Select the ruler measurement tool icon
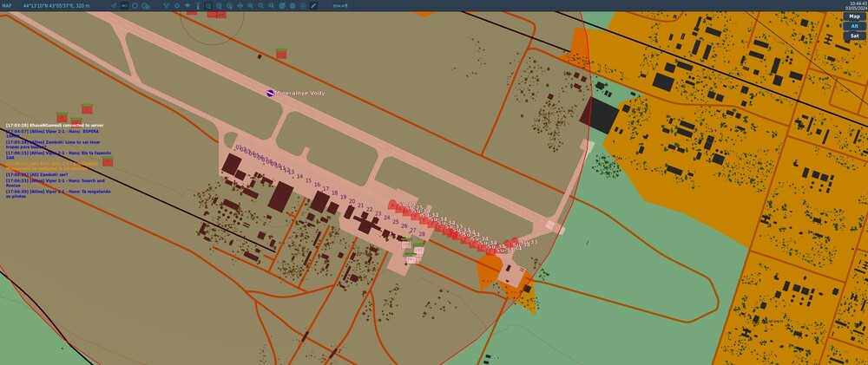 point(313,5)
